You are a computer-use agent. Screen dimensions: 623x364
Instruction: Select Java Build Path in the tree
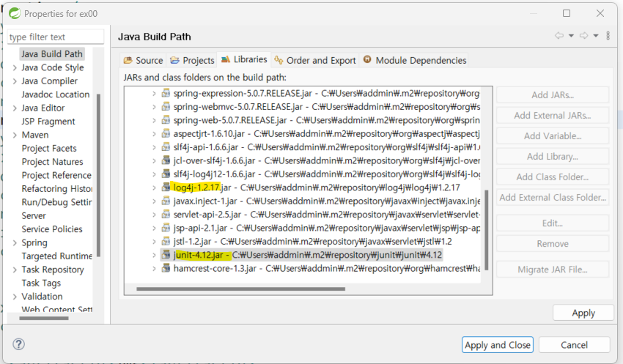[x=51, y=54]
